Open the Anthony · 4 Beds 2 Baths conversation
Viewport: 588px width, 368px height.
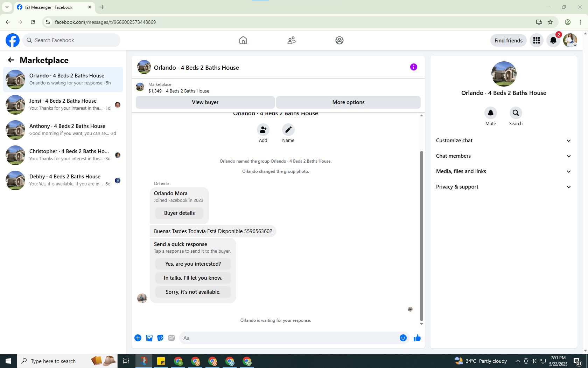pyautogui.click(x=63, y=130)
